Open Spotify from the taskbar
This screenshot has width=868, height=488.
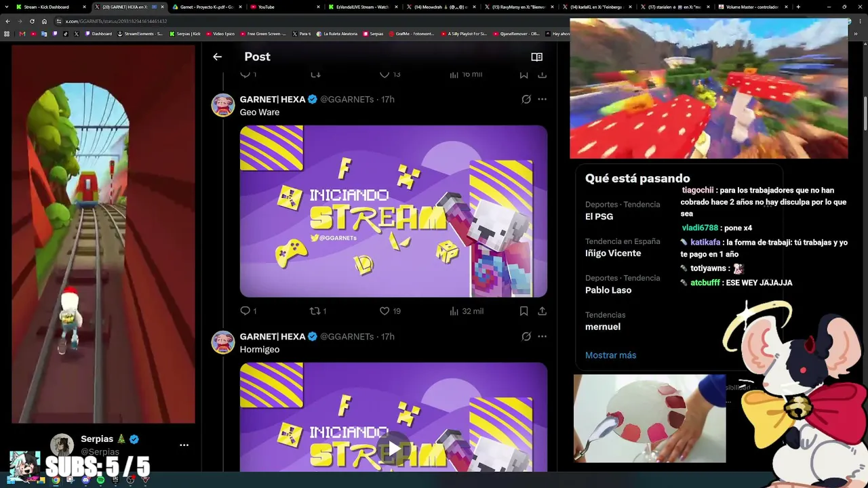[100, 480]
